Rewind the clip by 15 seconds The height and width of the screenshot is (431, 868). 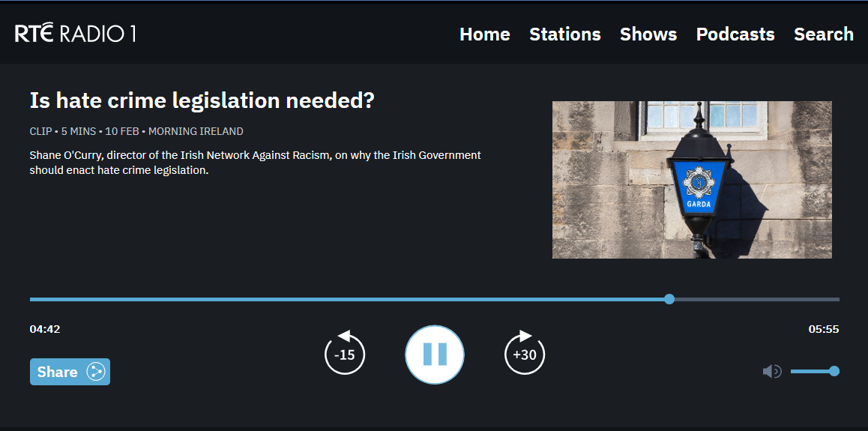344,353
